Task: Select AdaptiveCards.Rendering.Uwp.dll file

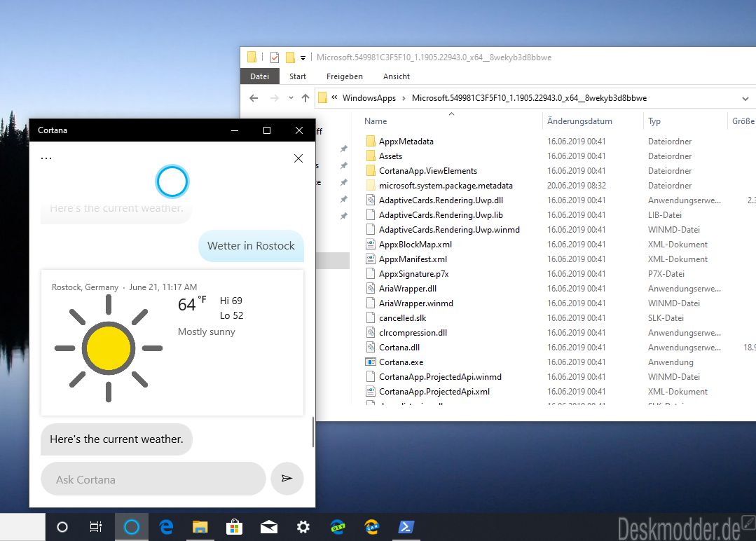Action: pos(441,200)
